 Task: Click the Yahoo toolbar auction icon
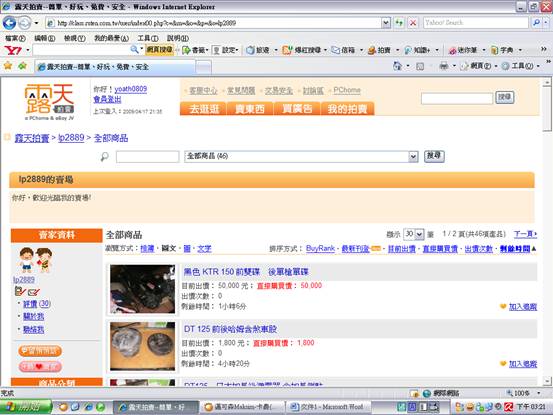point(372,50)
